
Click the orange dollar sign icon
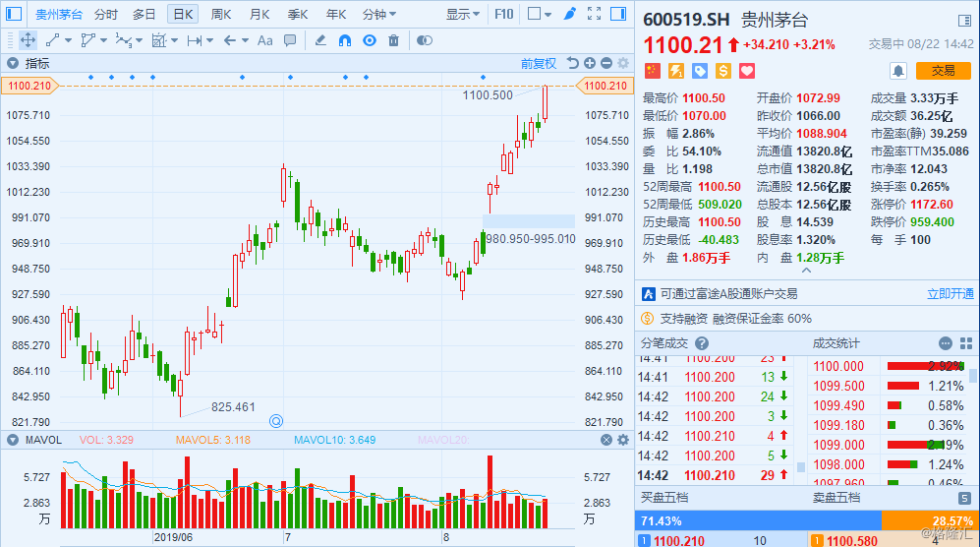pos(723,71)
